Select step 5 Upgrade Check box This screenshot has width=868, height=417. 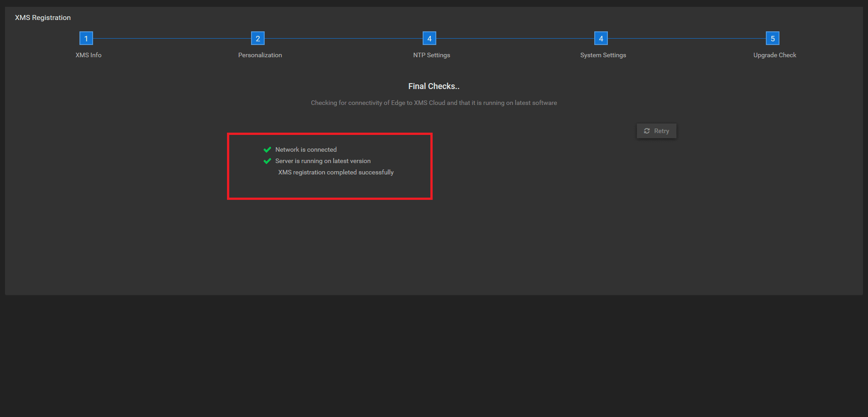point(773,38)
